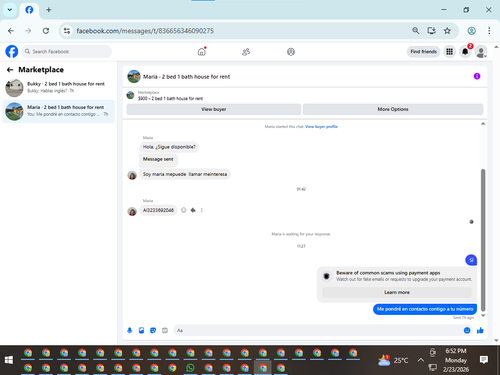Open the Windows Start menu
Viewport: 500px width, 375px height.
click(x=9, y=360)
